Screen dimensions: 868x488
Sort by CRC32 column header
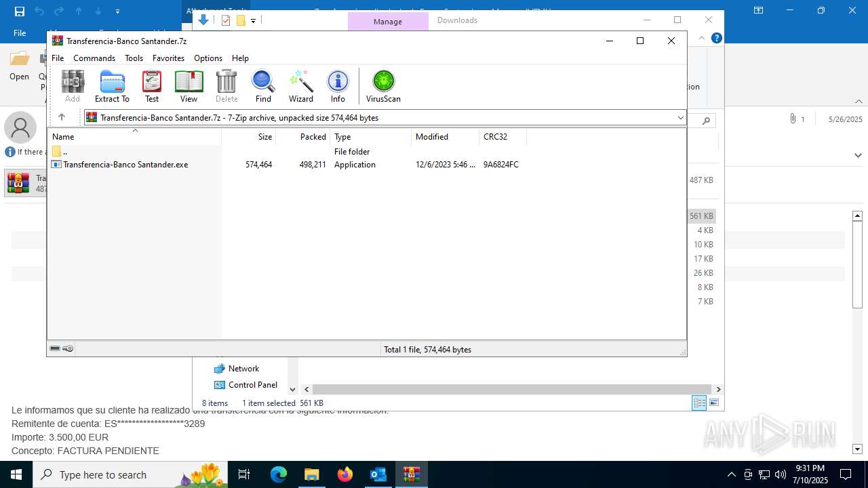coord(502,137)
